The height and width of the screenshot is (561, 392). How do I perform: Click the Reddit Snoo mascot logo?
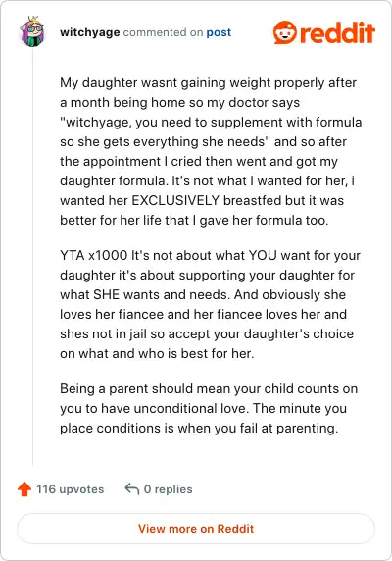click(x=285, y=32)
